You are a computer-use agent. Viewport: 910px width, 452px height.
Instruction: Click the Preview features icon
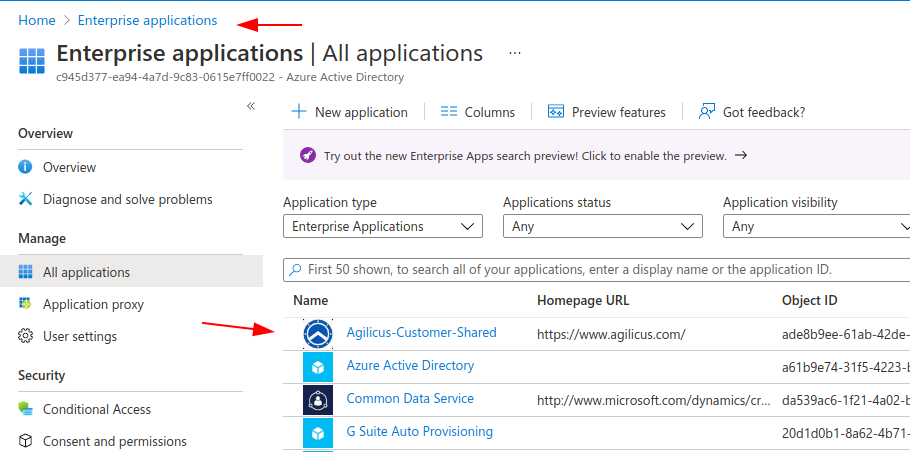point(556,111)
